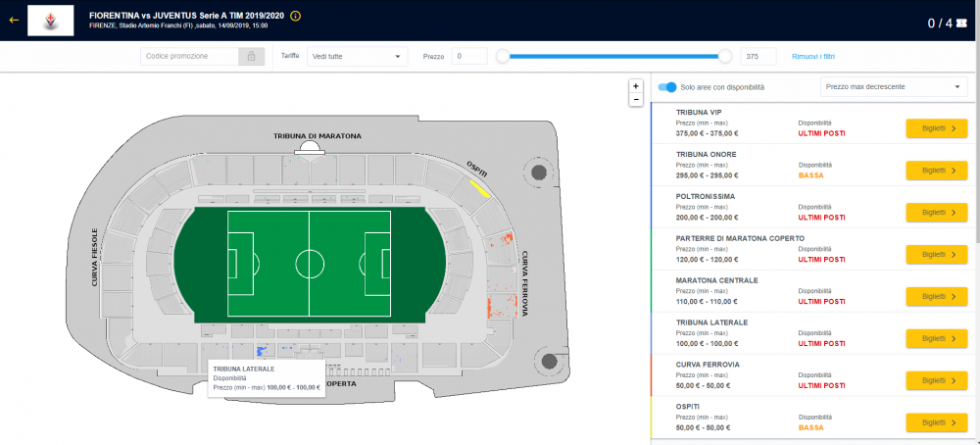The height and width of the screenshot is (445, 980).
Task: Zoom out the stadium map
Action: [636, 99]
